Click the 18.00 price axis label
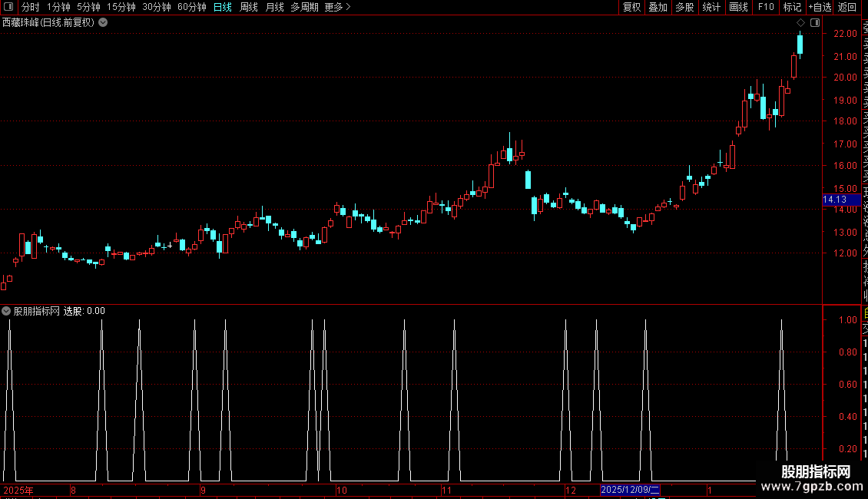Screen dimensions: 868x499 pos(845,121)
